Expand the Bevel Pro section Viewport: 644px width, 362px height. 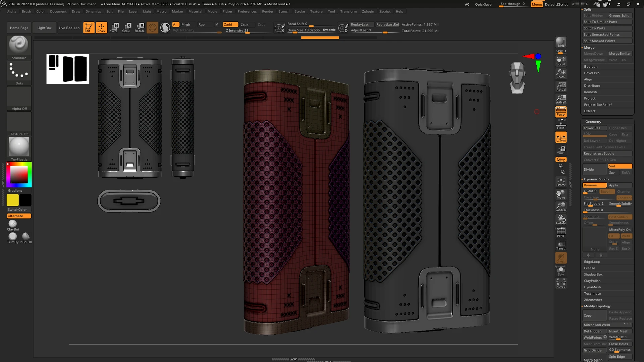coord(592,73)
